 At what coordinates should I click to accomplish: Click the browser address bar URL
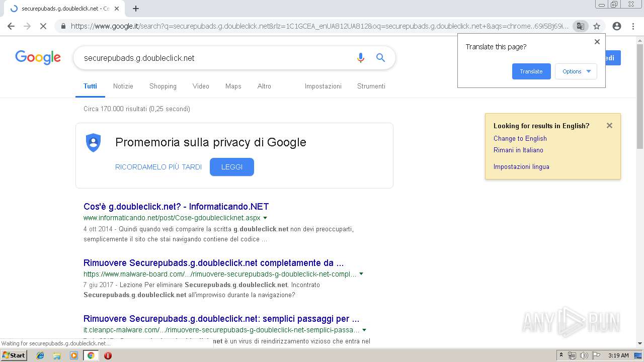pyautogui.click(x=319, y=26)
